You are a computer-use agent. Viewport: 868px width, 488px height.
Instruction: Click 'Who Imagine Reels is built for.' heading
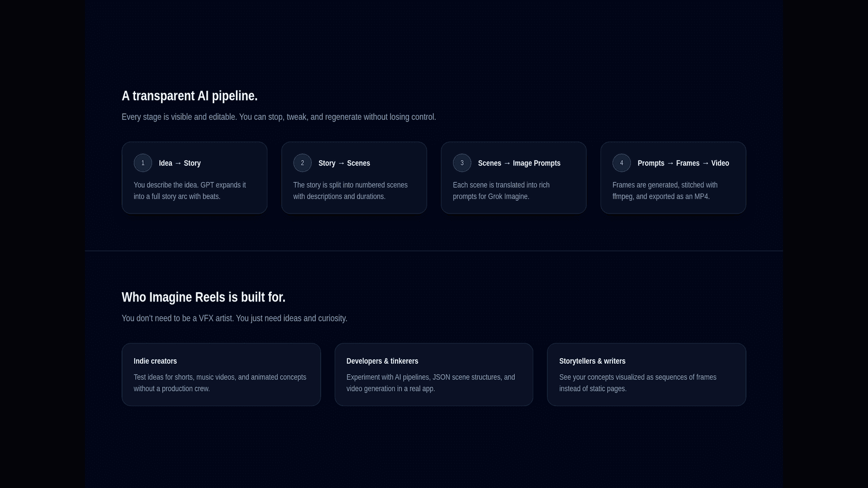[203, 297]
